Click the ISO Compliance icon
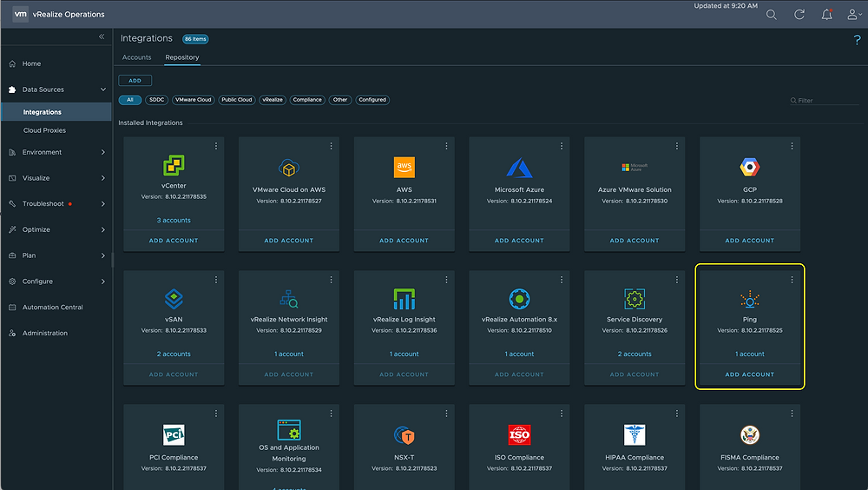The image size is (868, 490). point(519,435)
